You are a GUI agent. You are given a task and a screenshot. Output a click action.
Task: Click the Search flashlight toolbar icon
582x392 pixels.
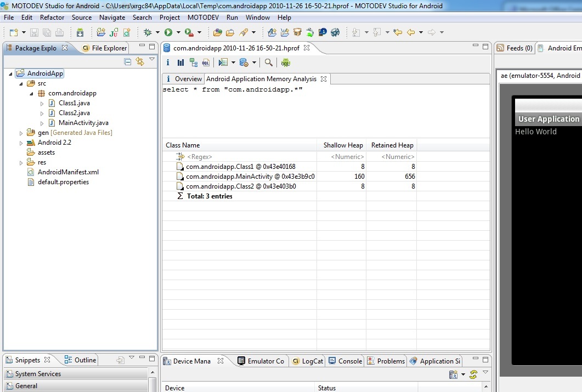coord(244,33)
